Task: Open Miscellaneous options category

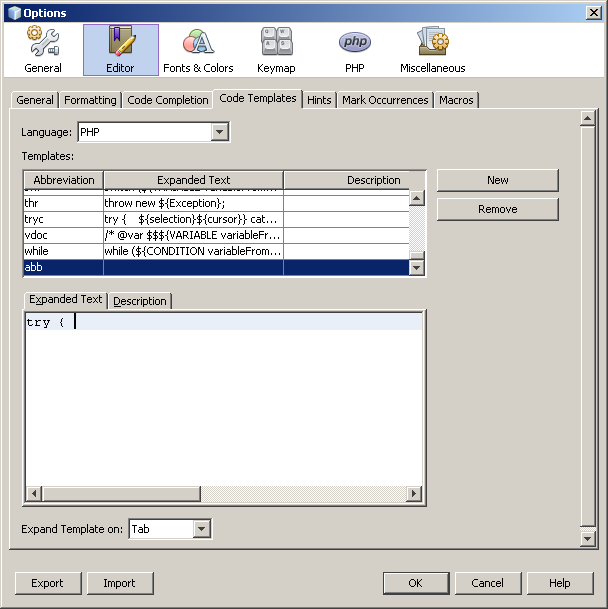Action: [432, 50]
